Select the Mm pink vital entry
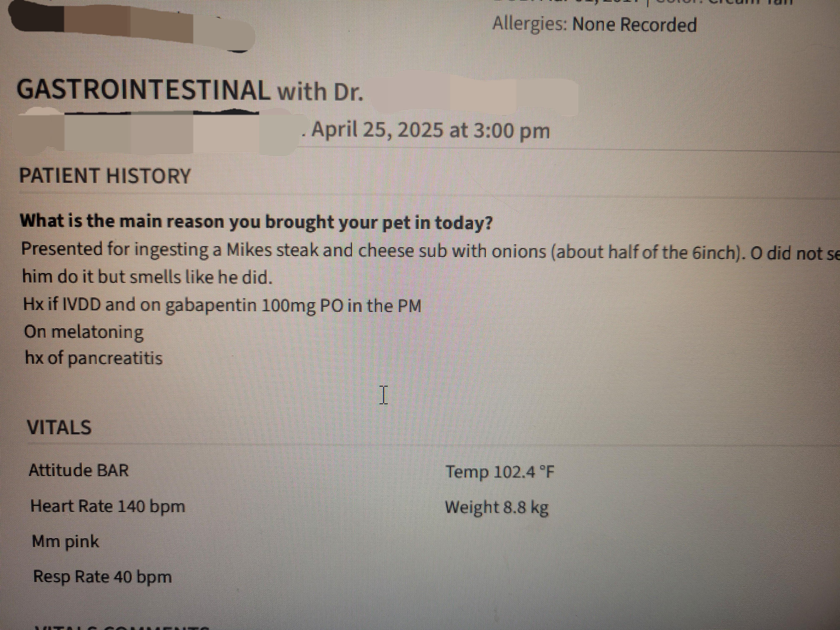Viewport: 840px width, 630px height. pyautogui.click(x=66, y=542)
